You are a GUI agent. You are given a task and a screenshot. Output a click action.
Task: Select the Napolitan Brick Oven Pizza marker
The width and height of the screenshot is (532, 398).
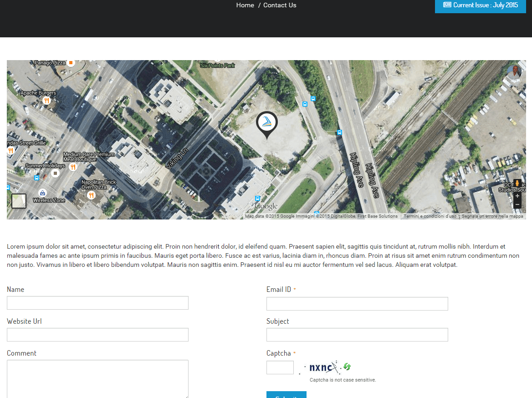[x=91, y=195]
